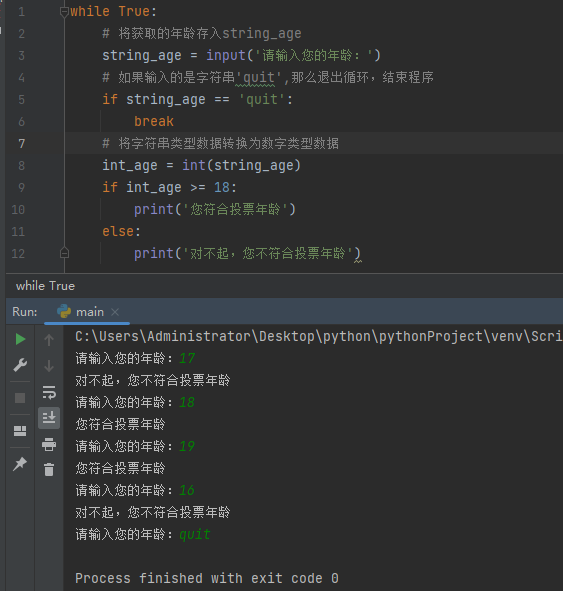563x591 pixels.
Task: Click line number 7 in the gutter
Action: tap(21, 144)
